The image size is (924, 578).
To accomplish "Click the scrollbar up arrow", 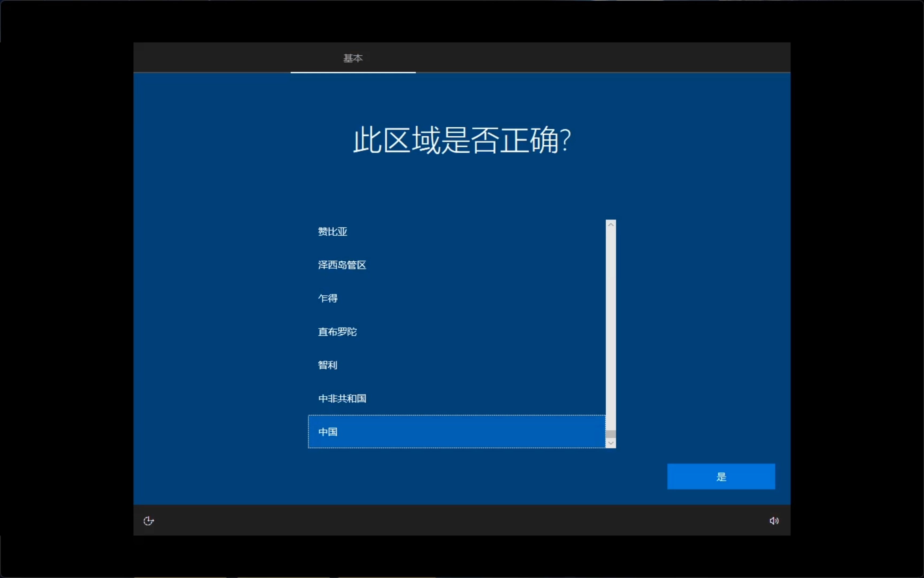I will click(x=611, y=225).
